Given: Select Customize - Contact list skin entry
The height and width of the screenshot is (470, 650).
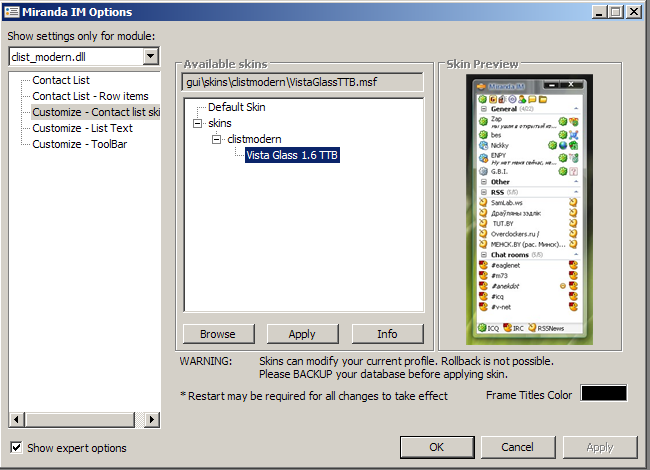Looking at the screenshot, I should 96,112.
